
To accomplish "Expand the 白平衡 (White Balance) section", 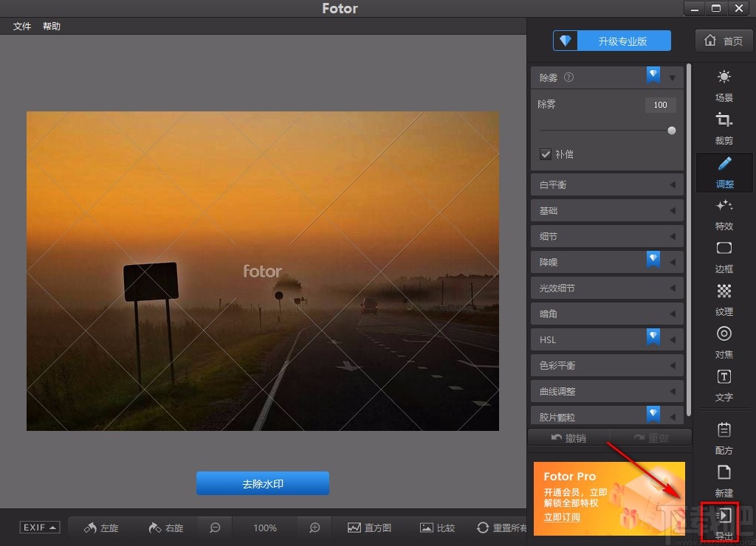I will (x=605, y=184).
